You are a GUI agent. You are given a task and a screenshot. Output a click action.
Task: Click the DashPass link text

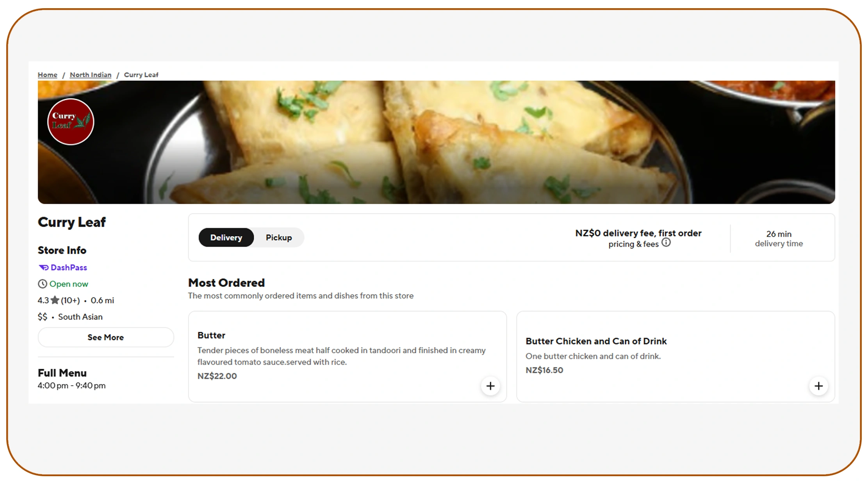[69, 267]
